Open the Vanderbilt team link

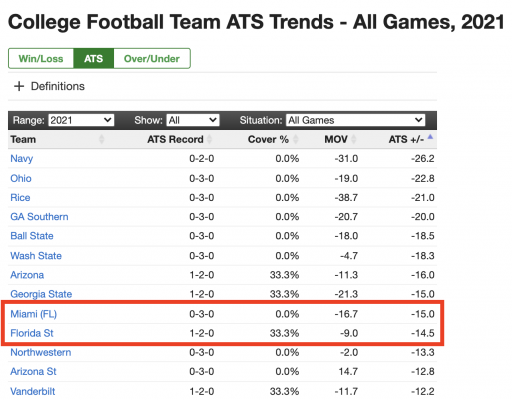pos(33,391)
